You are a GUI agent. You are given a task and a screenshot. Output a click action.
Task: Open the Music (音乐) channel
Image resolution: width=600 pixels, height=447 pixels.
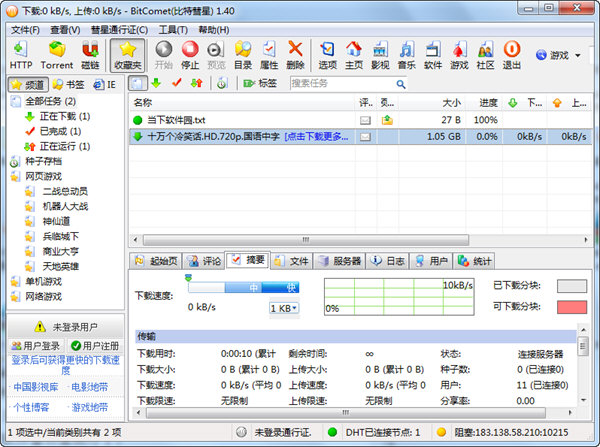tap(406, 55)
